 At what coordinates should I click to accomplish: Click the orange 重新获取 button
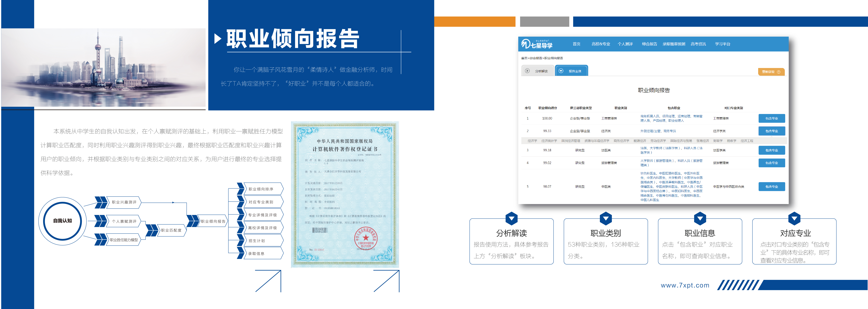771,72
